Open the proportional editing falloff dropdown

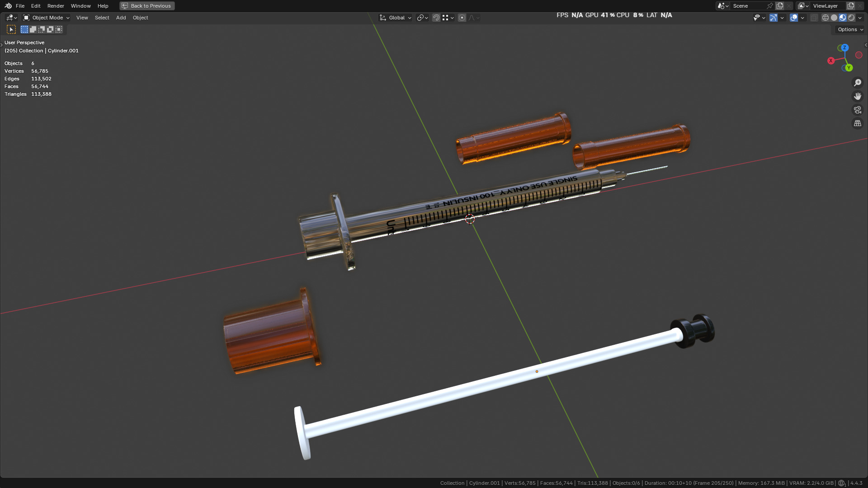point(474,18)
